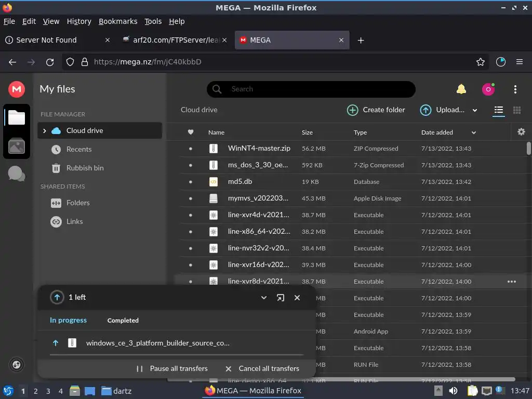This screenshot has width=532, height=399.
Task: Open the dartz folder taskbar item
Action: pyautogui.click(x=116, y=391)
